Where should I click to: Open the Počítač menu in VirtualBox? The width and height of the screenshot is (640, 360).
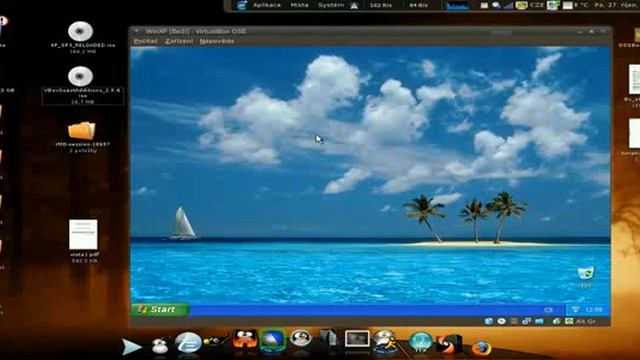pos(145,41)
